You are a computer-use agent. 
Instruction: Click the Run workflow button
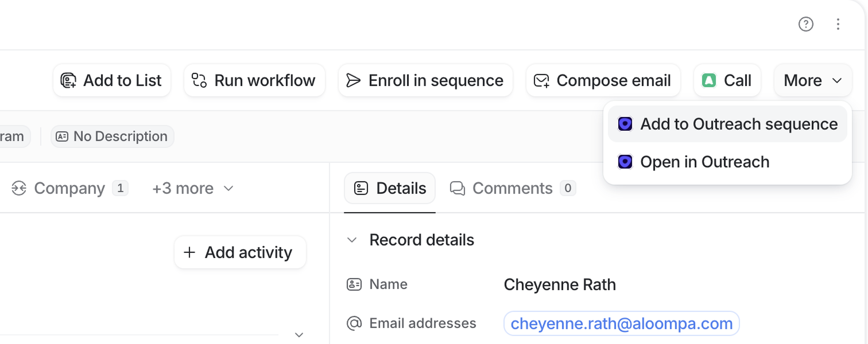pyautogui.click(x=254, y=80)
